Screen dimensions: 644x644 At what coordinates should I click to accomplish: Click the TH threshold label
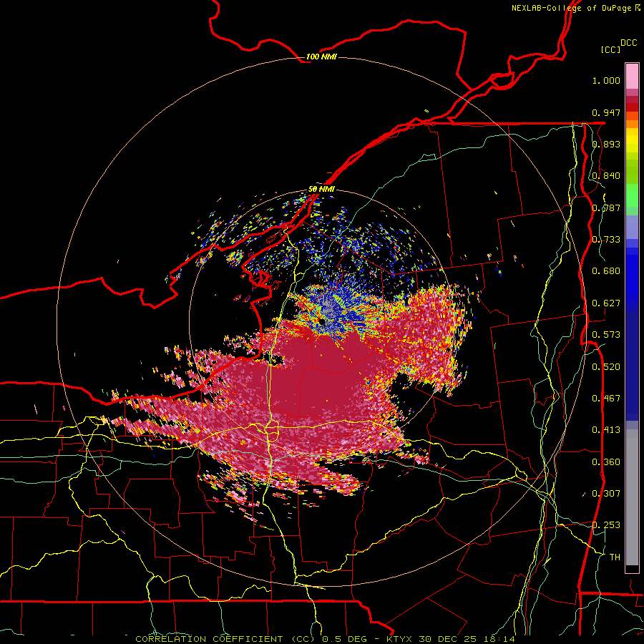(x=615, y=557)
